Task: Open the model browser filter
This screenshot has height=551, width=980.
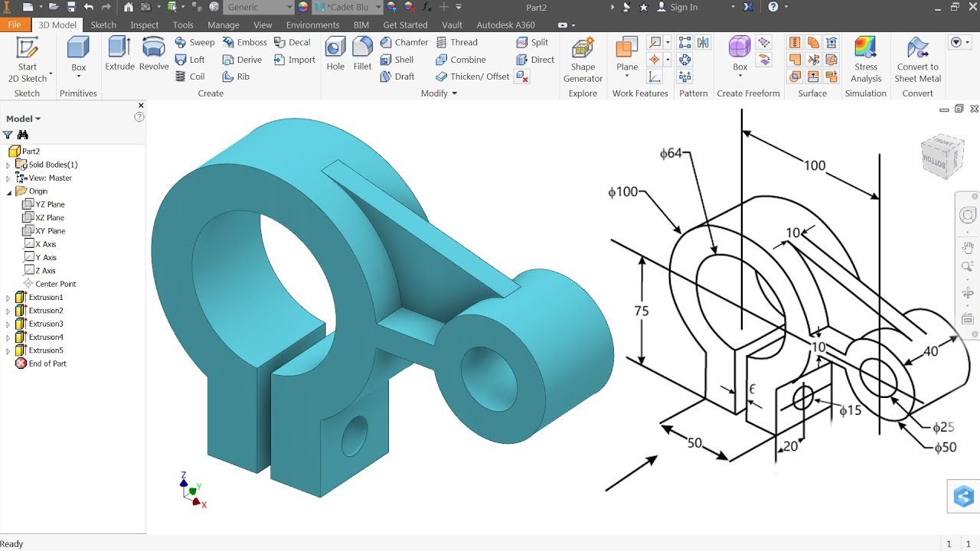Action: point(8,135)
